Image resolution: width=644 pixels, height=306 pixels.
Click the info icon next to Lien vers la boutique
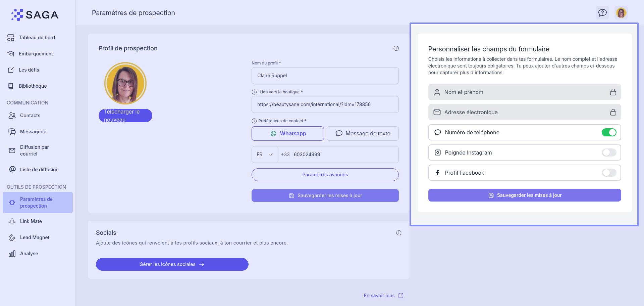coord(254,92)
